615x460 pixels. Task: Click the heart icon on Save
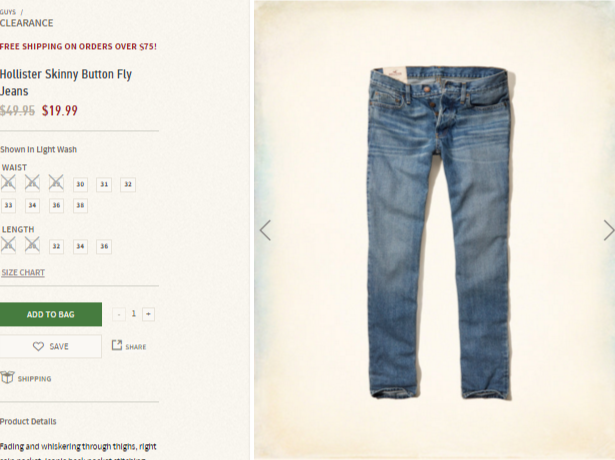point(38,346)
